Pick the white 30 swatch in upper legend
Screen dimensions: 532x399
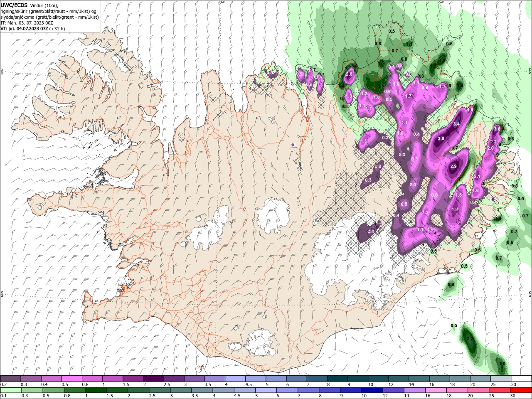coord(521,379)
